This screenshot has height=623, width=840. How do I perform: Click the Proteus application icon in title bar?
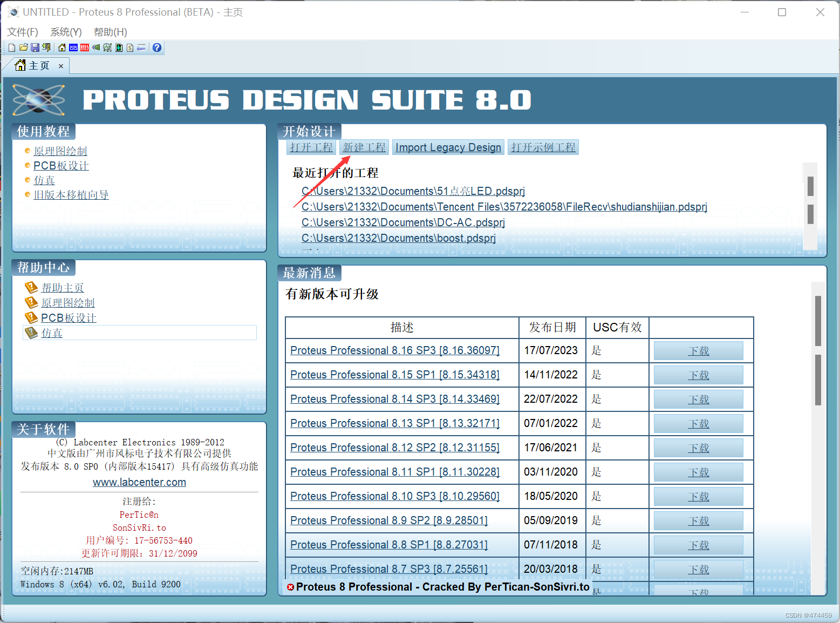click(13, 12)
